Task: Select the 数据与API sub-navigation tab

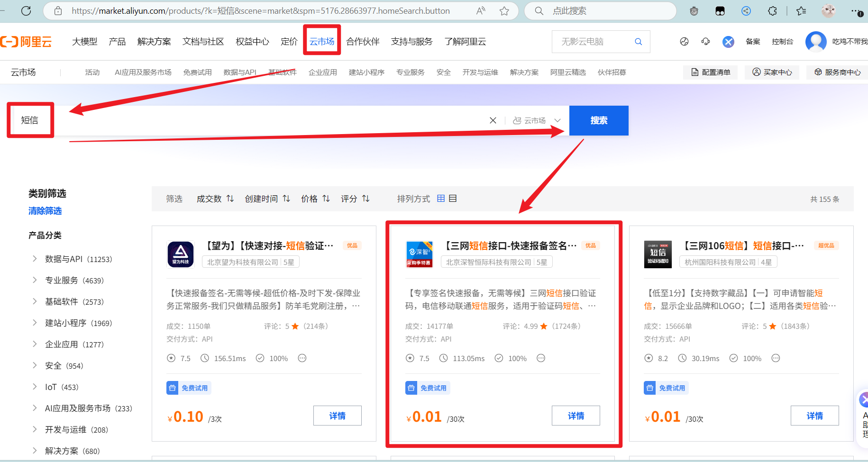Action: pyautogui.click(x=240, y=72)
